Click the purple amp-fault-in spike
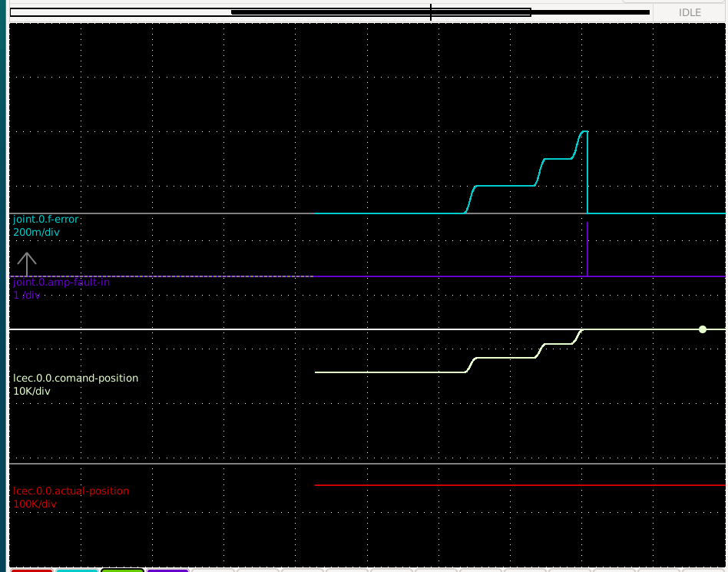 (x=587, y=250)
